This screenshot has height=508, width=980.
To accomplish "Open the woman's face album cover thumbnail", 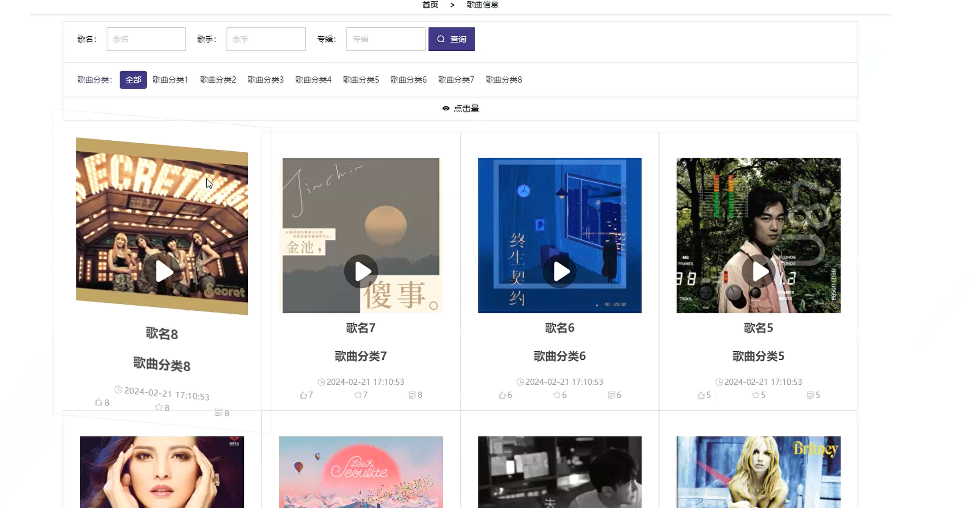I will point(162,472).
